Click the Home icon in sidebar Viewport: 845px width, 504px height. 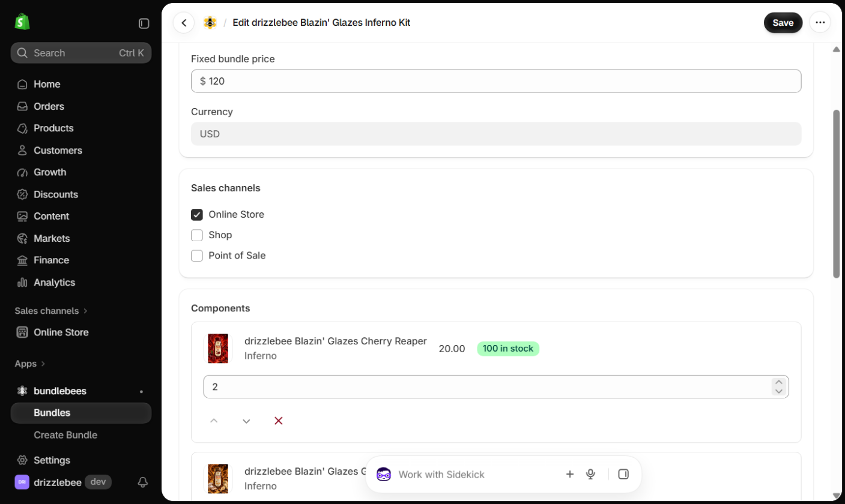point(22,84)
